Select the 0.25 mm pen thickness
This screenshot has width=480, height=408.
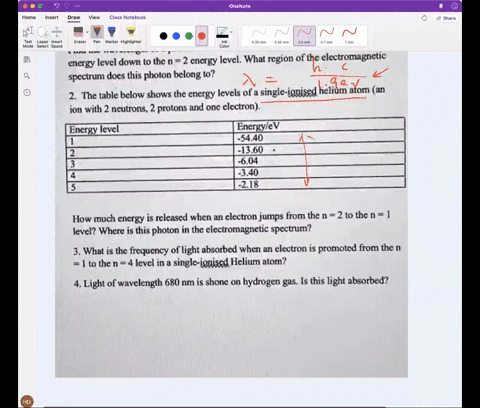point(259,36)
